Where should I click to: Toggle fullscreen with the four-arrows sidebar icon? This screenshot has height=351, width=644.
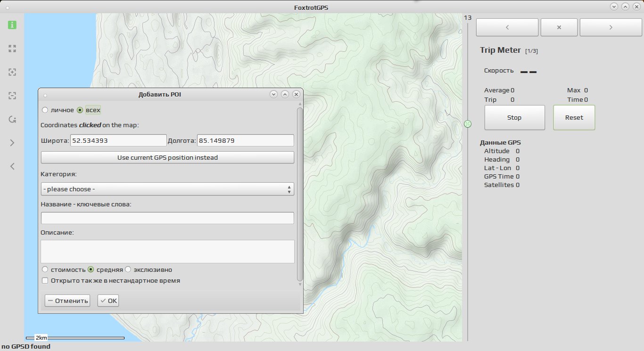[x=12, y=49]
